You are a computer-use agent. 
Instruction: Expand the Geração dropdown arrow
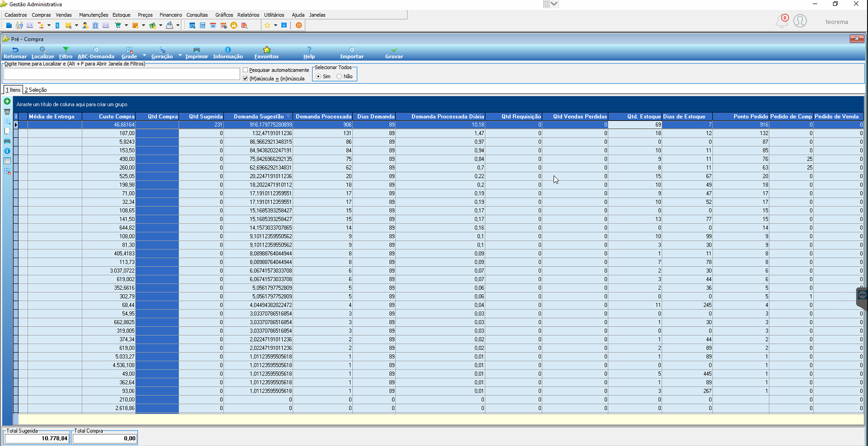click(180, 55)
